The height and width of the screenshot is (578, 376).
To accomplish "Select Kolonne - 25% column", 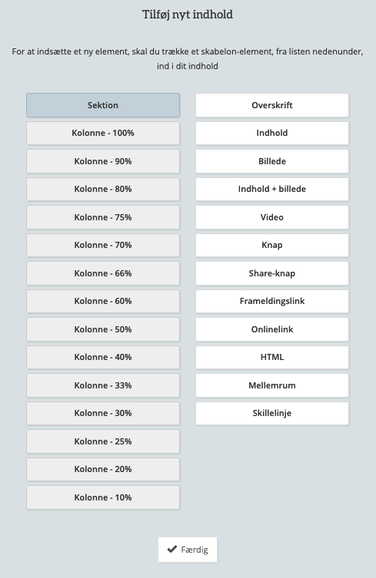I will (x=103, y=441).
